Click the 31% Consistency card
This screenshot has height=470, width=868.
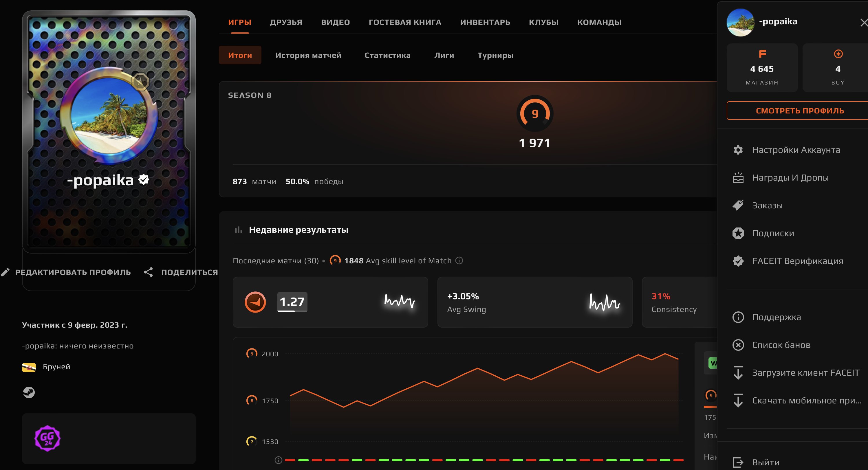pyautogui.click(x=679, y=302)
